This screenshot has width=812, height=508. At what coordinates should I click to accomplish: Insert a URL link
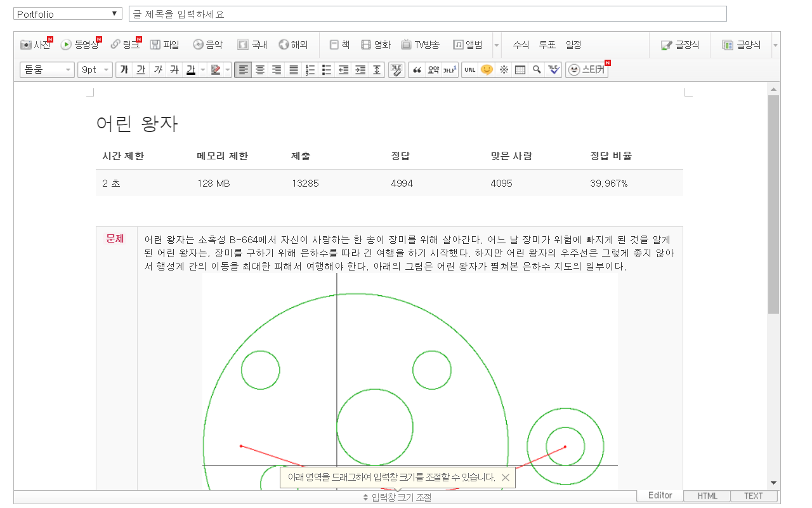coord(469,70)
